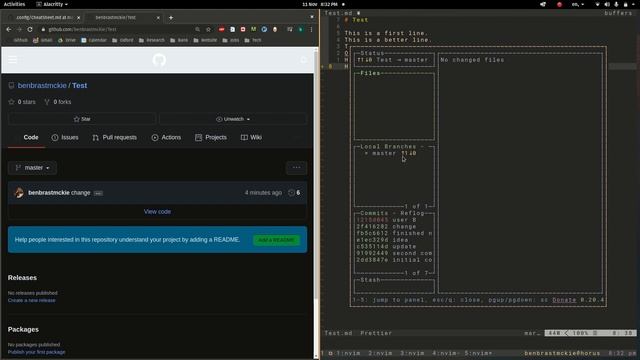Focus the github.com URL field
The image size is (640, 360).
point(118,29)
